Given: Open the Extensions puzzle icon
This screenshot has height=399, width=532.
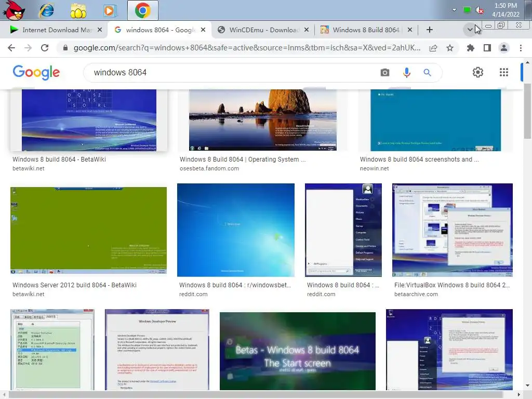Looking at the screenshot, I should 470,48.
